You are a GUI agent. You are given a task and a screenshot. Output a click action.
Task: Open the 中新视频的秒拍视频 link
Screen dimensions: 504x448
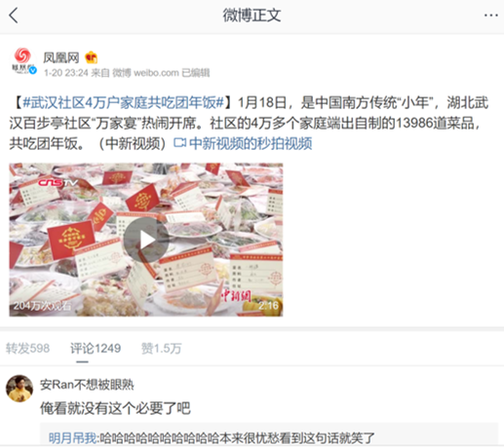coord(251,143)
